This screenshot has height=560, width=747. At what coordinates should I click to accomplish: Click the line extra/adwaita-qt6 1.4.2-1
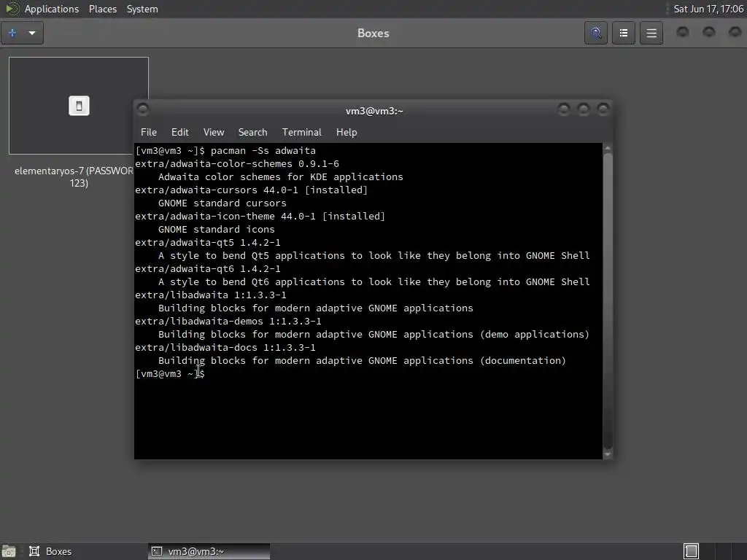tap(208, 268)
